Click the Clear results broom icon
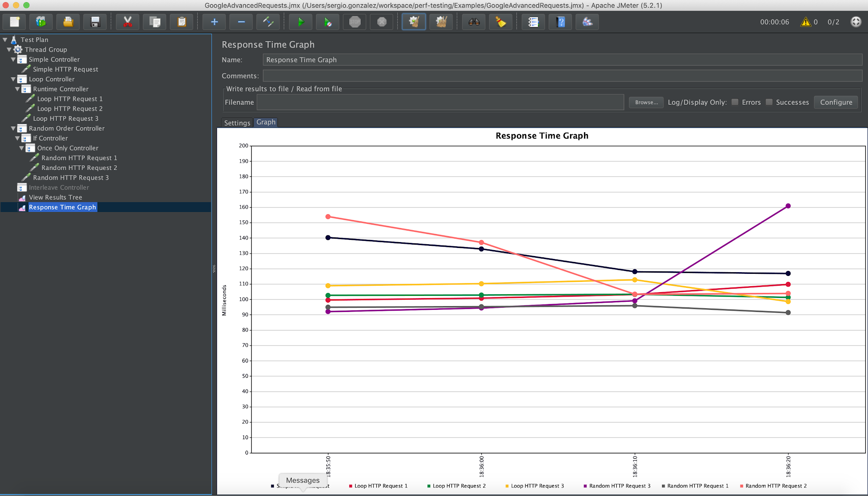 click(x=414, y=22)
